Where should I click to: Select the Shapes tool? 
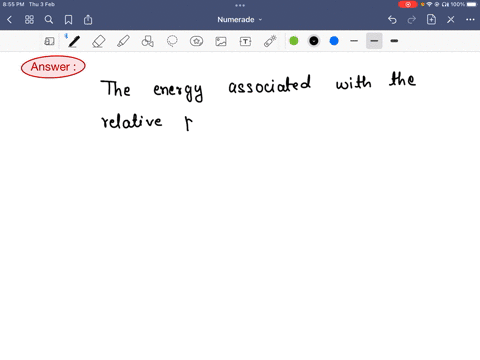(x=148, y=41)
